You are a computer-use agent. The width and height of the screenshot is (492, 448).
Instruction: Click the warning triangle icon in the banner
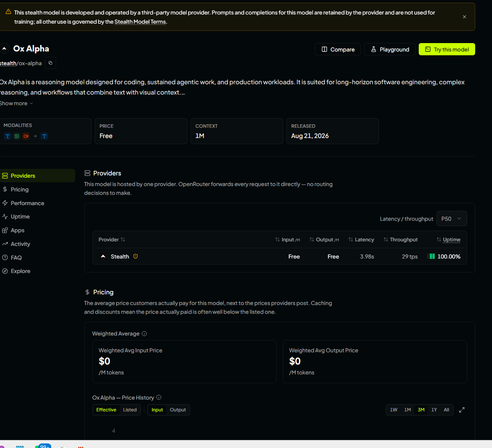pos(8,12)
